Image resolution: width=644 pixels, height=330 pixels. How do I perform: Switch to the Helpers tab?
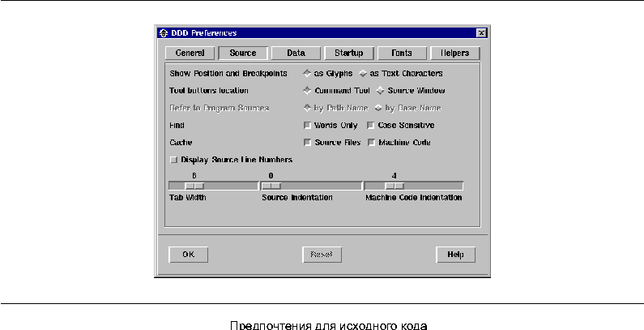coord(454,54)
